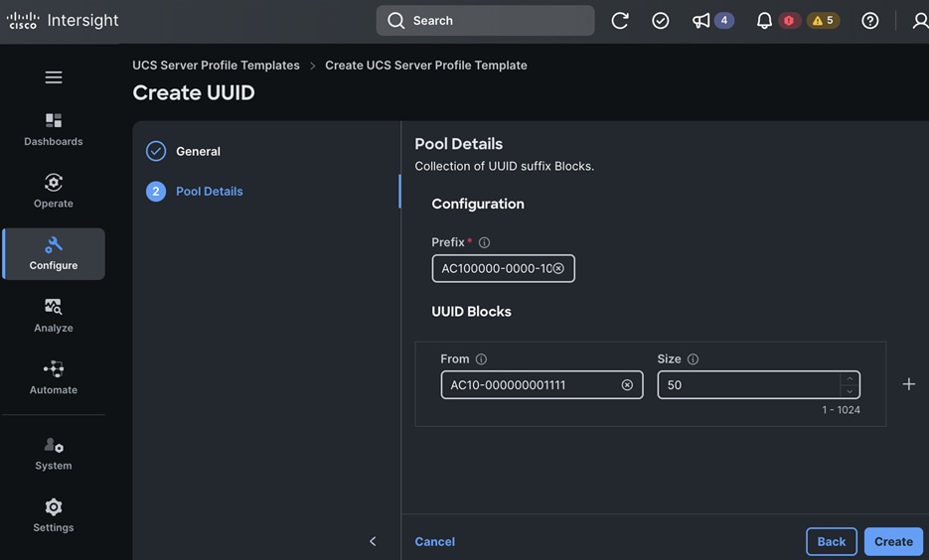
Task: Go to the Operate section
Action: 54,192
